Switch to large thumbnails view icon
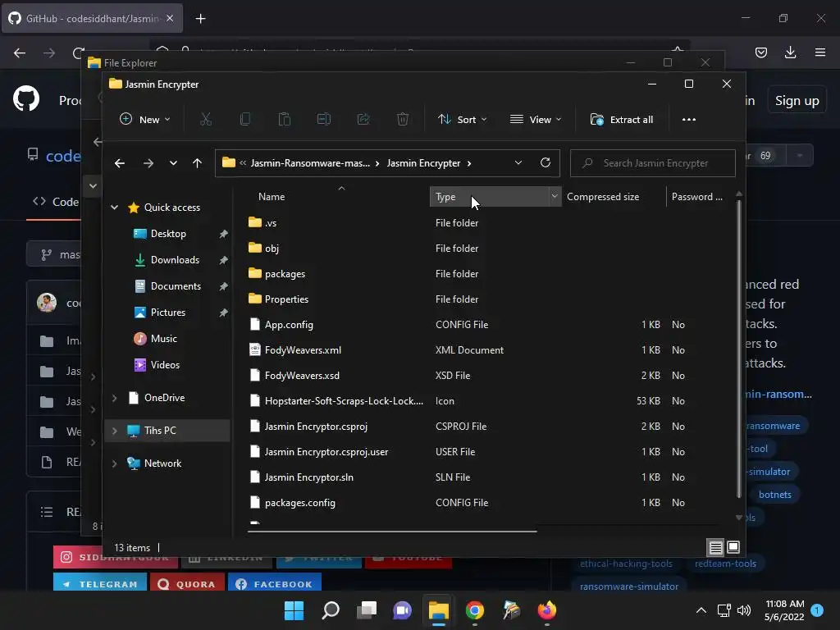 [733, 547]
